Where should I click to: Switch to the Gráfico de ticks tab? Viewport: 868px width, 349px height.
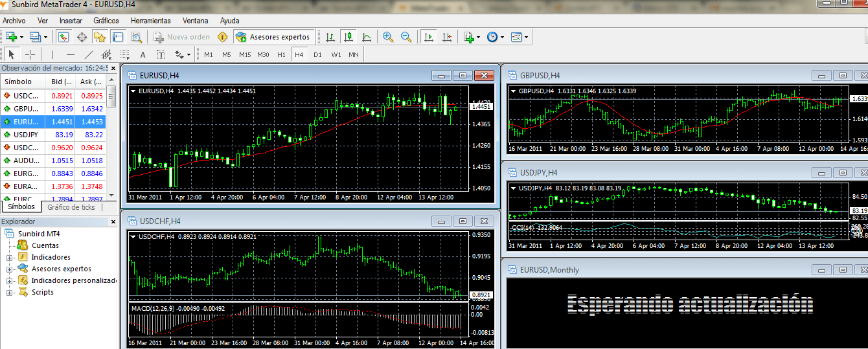tap(71, 207)
